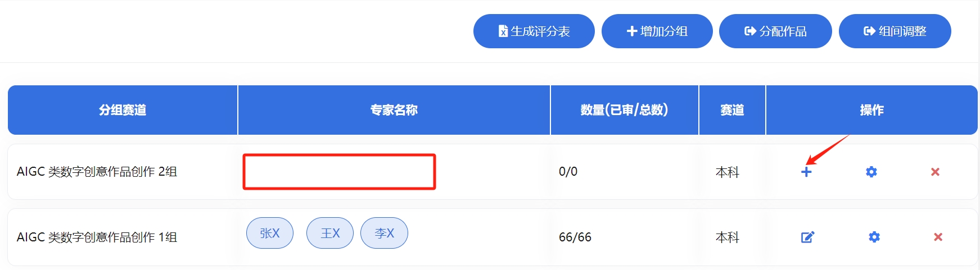Click the 操作 column header
This screenshot has height=270, width=980.
click(x=871, y=110)
